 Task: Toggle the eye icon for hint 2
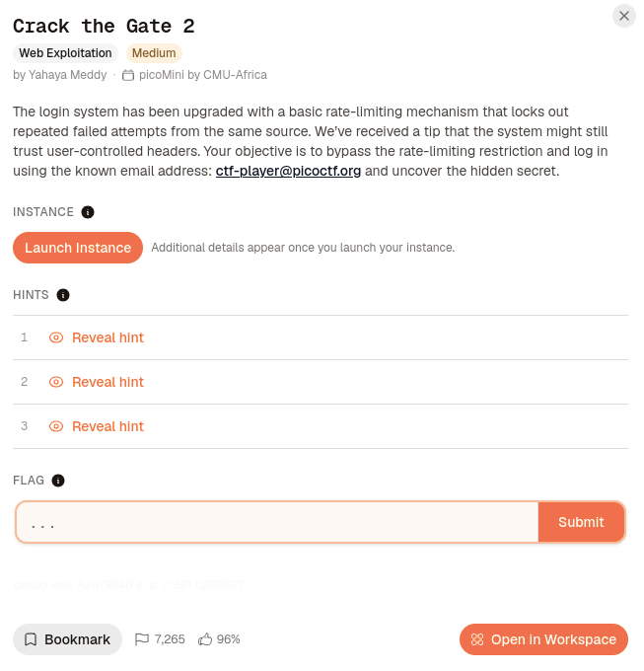pos(56,382)
